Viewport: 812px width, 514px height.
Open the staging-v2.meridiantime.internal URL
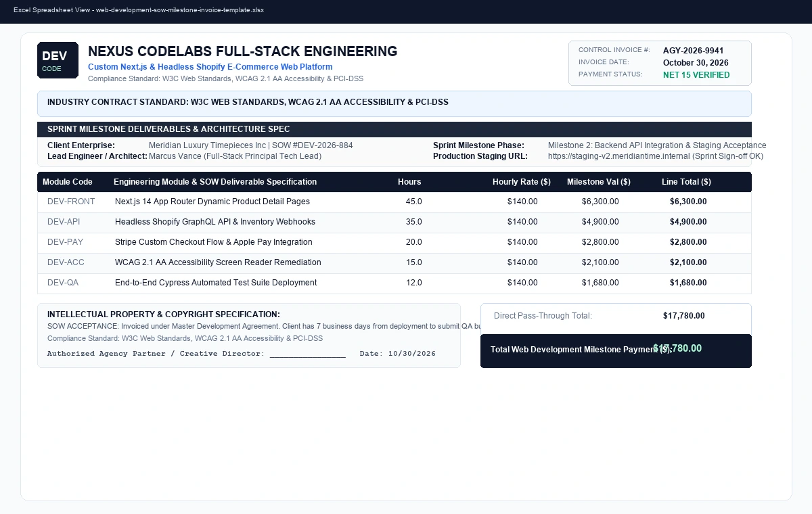pyautogui.click(x=656, y=156)
